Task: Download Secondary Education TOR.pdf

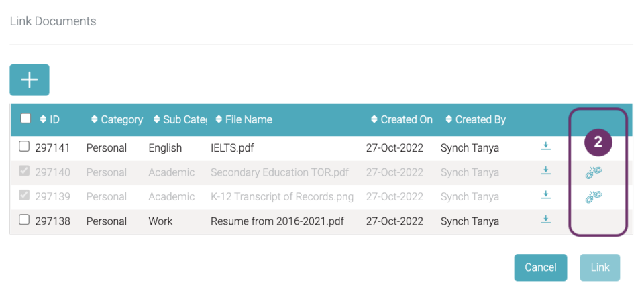Action: [x=545, y=170]
